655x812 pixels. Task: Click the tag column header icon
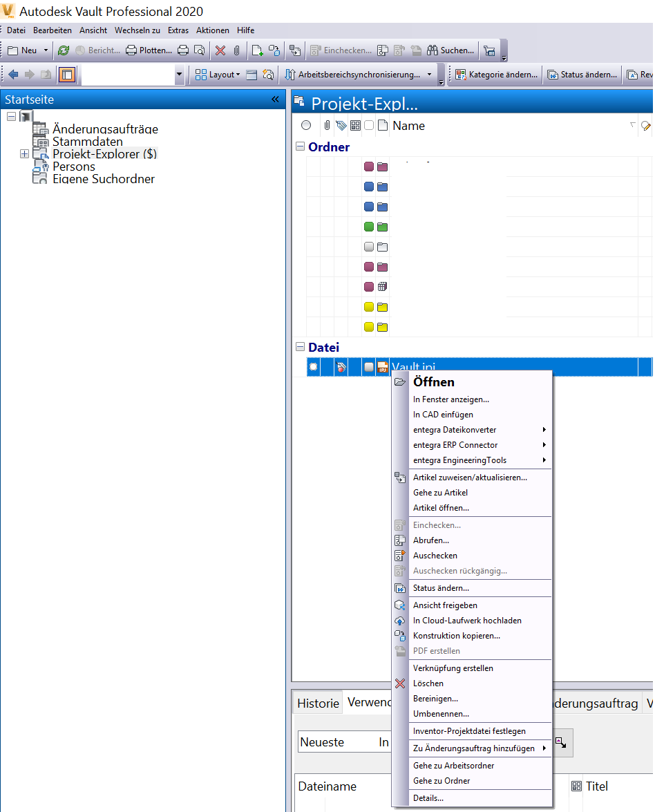341,125
